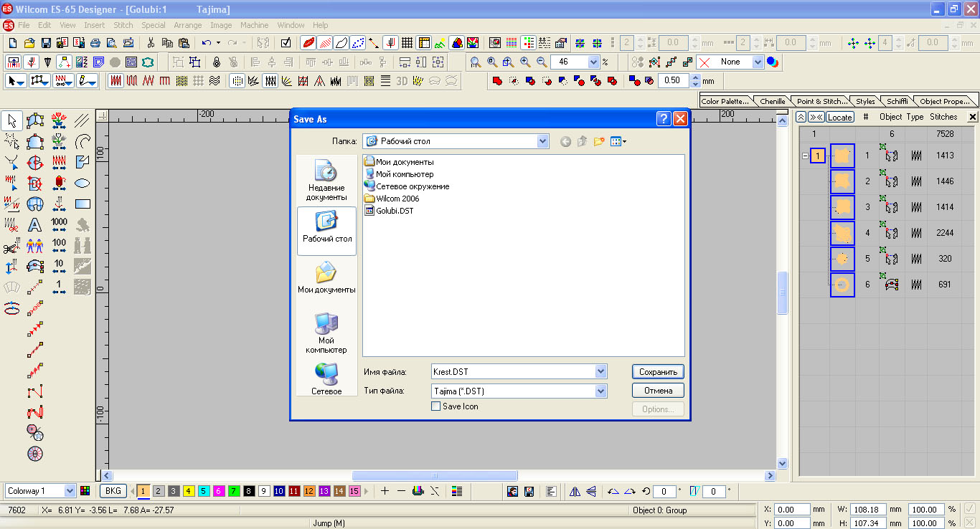This screenshot has height=529, width=980.
Task: Open the Папка folder location dropdown
Action: pyautogui.click(x=542, y=142)
